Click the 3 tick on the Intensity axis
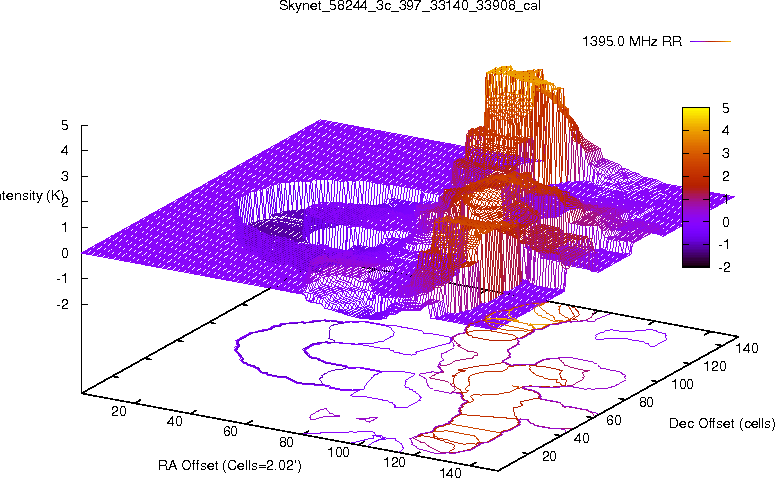 click(x=64, y=176)
